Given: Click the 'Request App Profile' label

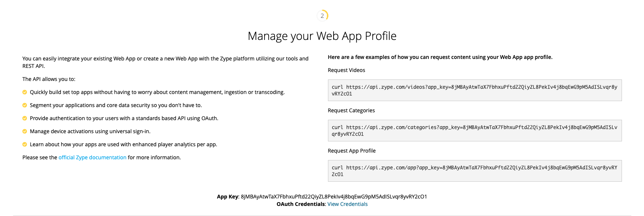Looking at the screenshot, I should point(352,151).
